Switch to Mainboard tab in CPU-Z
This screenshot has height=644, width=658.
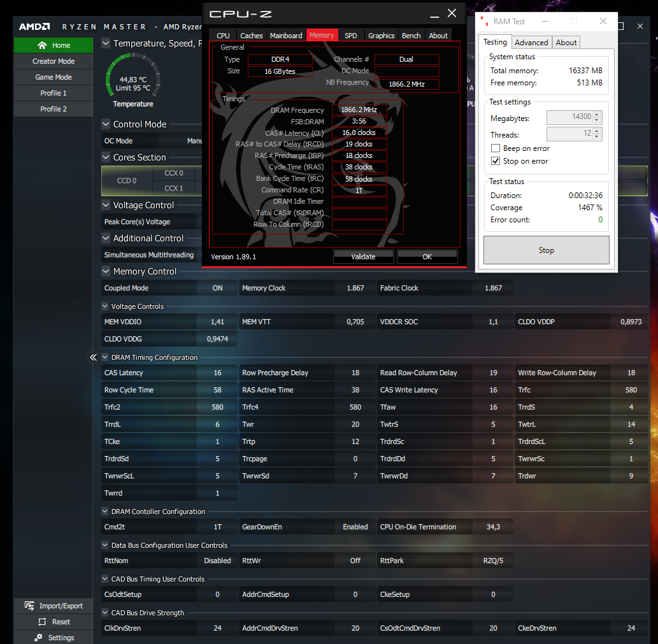pos(286,36)
